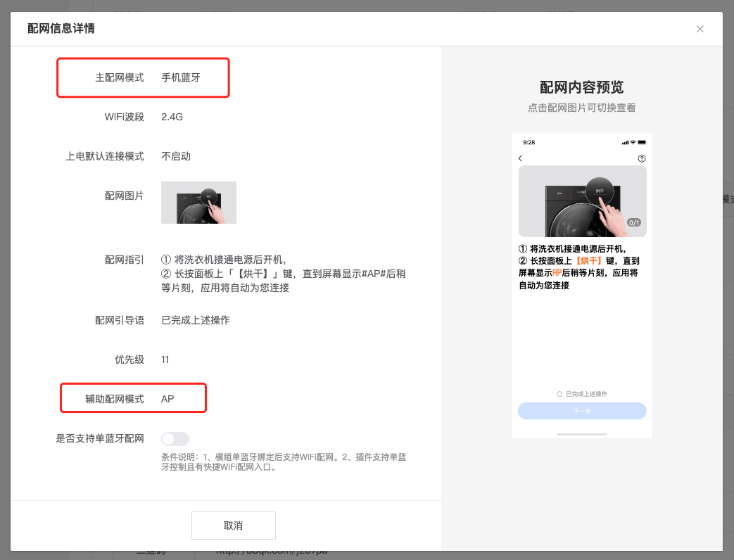The width and height of the screenshot is (734, 560).
Task: Click the 优先级 label
Action: click(129, 359)
